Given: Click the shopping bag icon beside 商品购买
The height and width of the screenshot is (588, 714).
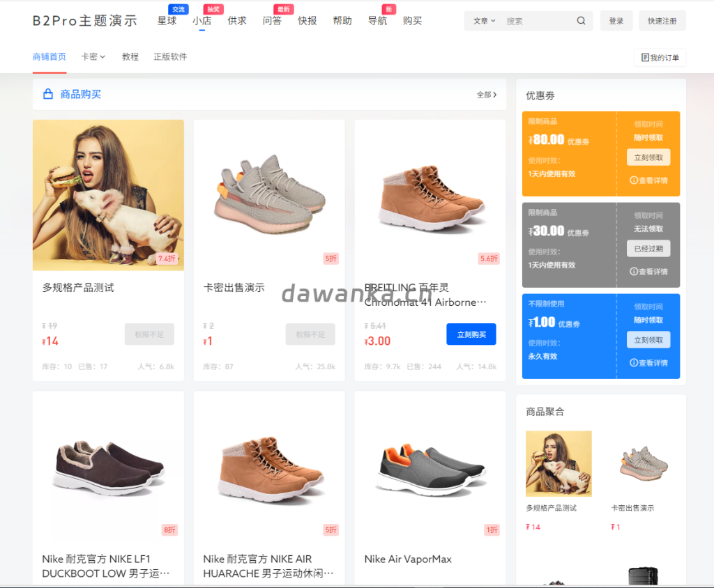Looking at the screenshot, I should (x=48, y=94).
